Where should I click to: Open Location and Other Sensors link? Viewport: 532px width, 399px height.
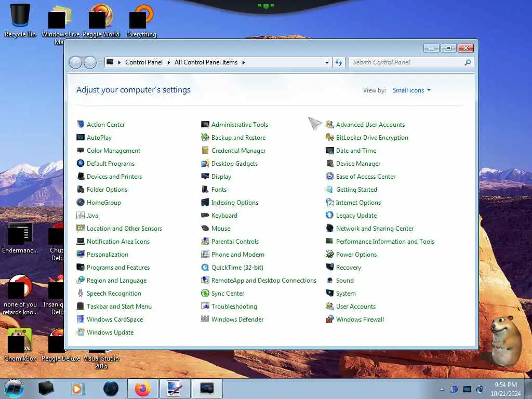click(124, 229)
